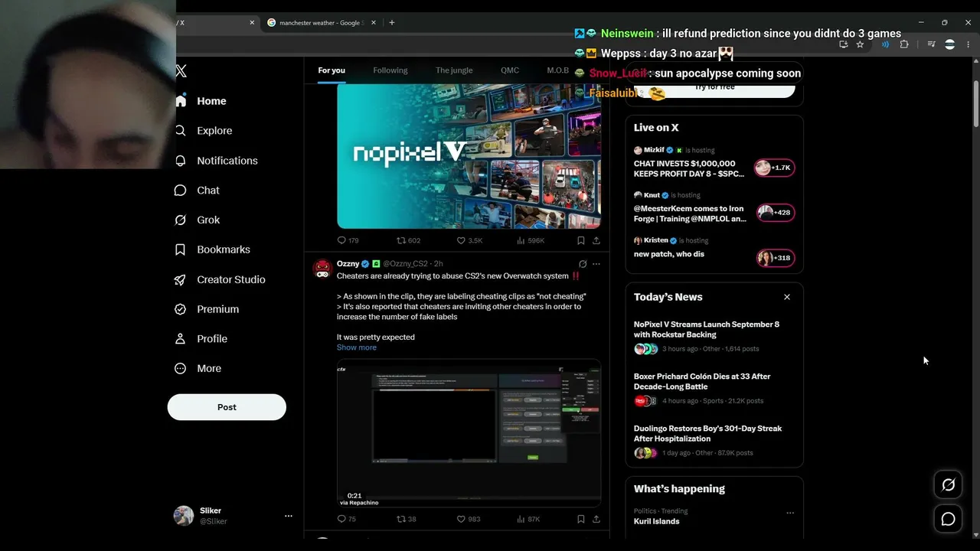The height and width of the screenshot is (551, 980).
Task: Join Knut's live stream
Action: point(690,213)
